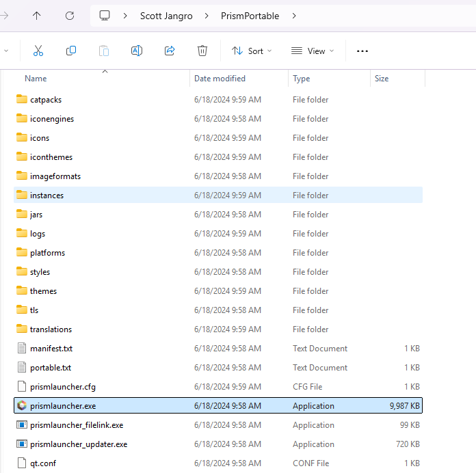Click the Copy icon in toolbar
Image resolution: width=476 pixels, height=473 pixels.
(71, 51)
